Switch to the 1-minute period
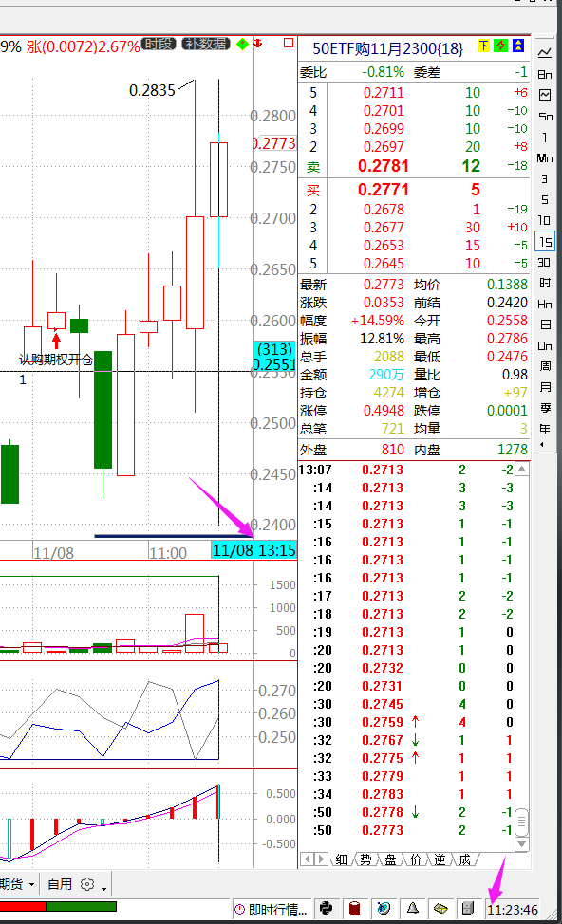This screenshot has height=924, width=562. (x=545, y=138)
